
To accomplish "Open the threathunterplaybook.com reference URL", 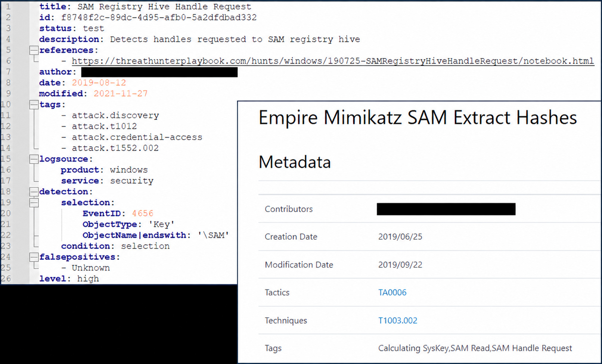I will click(x=333, y=61).
